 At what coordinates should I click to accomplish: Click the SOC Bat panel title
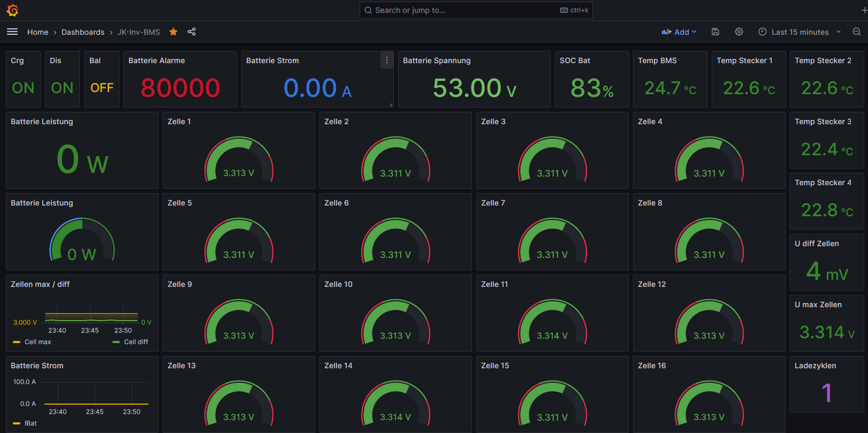tap(575, 60)
